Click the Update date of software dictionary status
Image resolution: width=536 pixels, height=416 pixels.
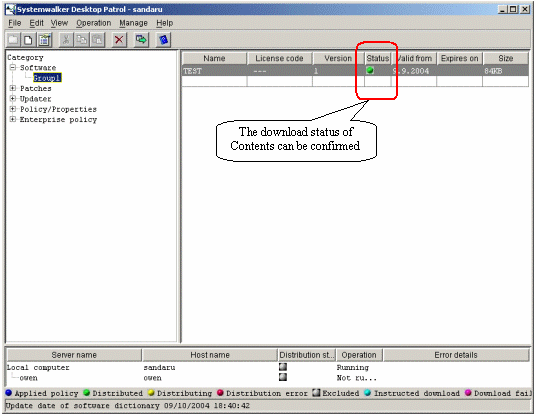tap(128, 406)
